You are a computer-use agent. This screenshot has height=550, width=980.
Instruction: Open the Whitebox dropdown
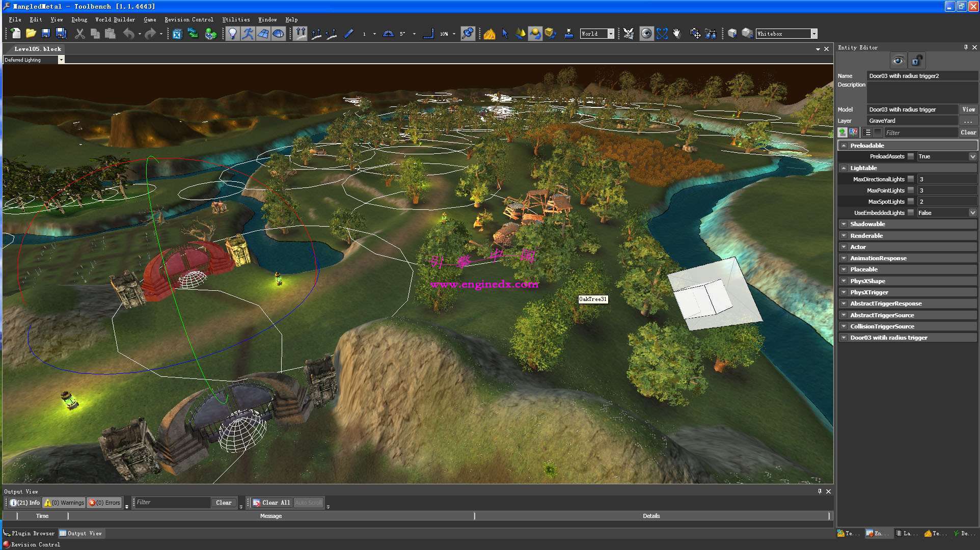pyautogui.click(x=814, y=34)
